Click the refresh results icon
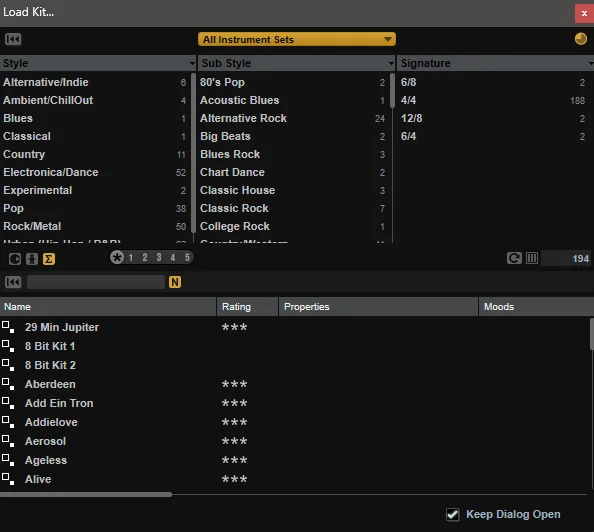The image size is (594, 532). (x=514, y=258)
